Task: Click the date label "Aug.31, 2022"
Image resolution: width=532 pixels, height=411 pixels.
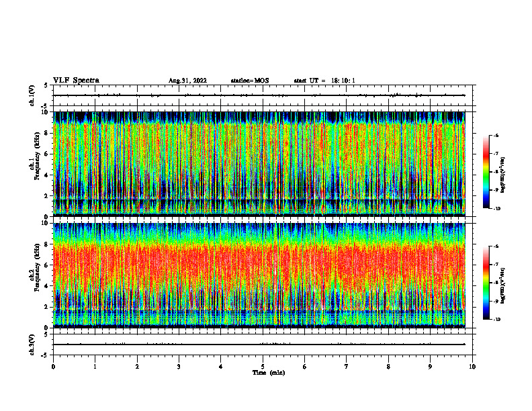Action: tap(187, 81)
